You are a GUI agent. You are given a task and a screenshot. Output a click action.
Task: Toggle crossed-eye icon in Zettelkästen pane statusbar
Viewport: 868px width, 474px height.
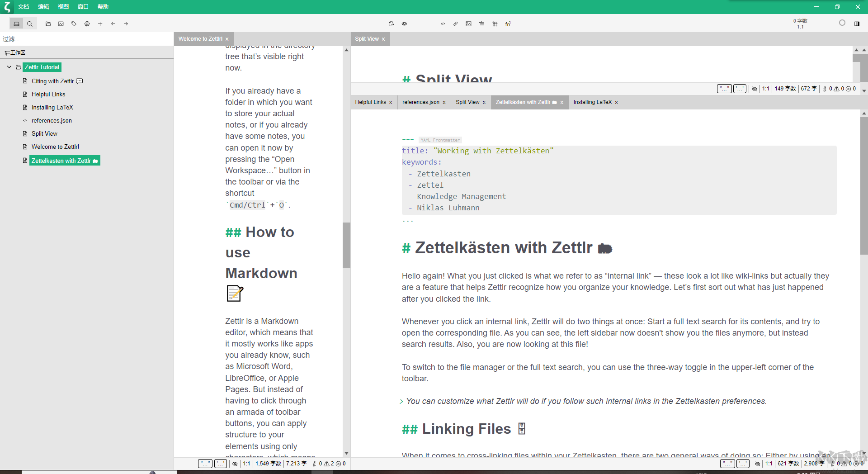tap(757, 464)
